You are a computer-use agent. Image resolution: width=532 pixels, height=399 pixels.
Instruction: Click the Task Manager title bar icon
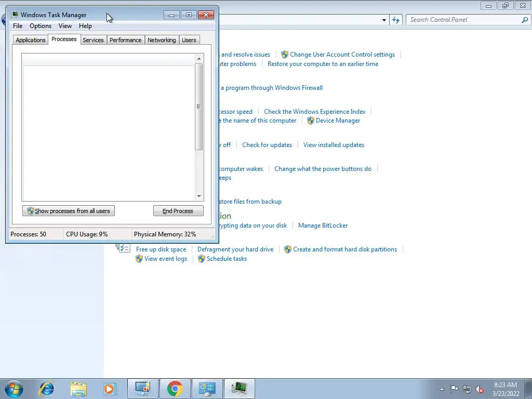pyautogui.click(x=15, y=15)
